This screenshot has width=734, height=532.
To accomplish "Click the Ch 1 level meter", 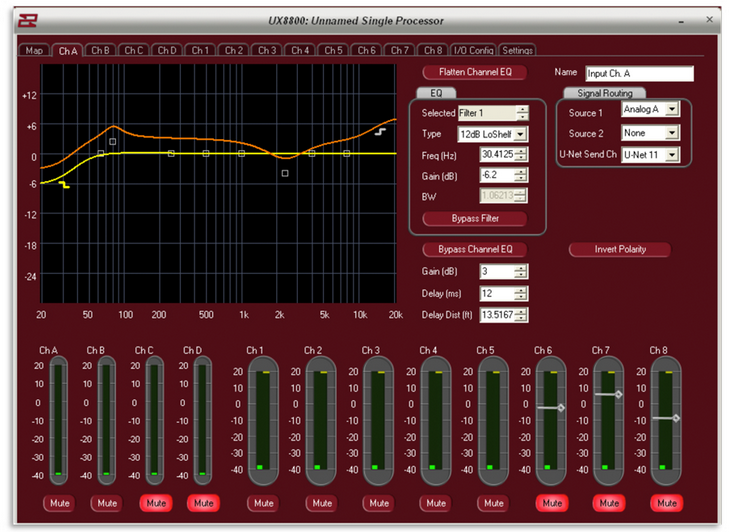I will point(263,421).
